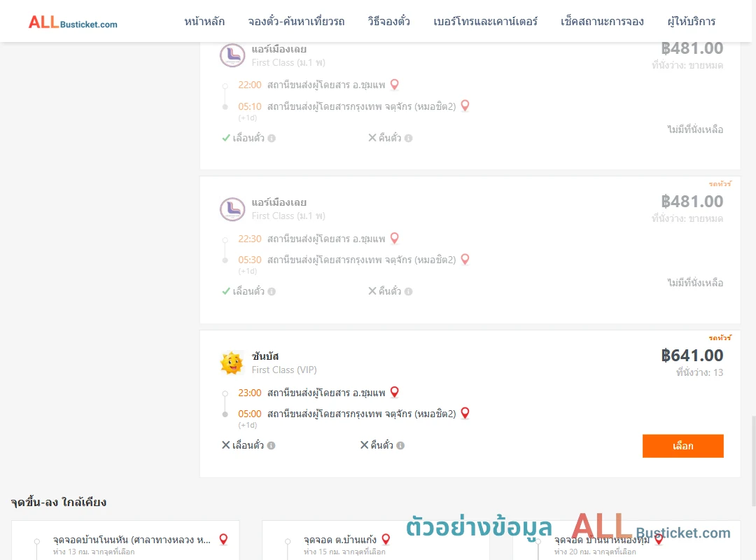Click ไม่มีที่นั่งเหลือ text on 22:00 trip
The width and height of the screenshot is (756, 560).
[x=695, y=129]
